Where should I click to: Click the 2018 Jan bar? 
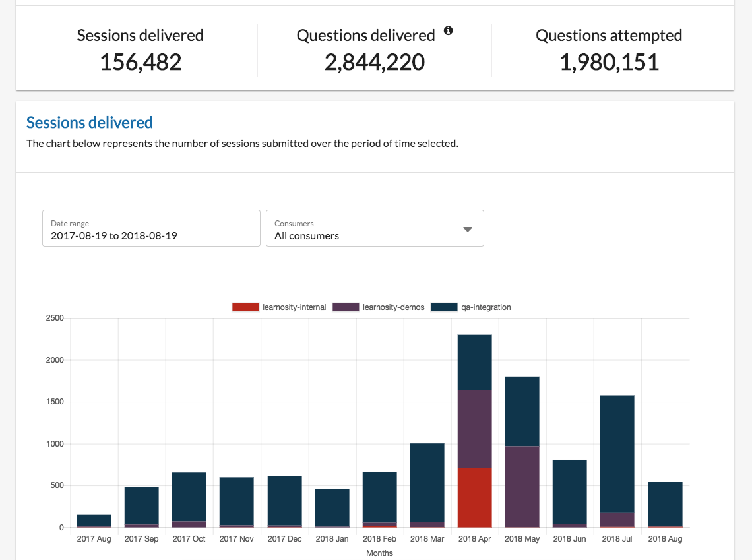point(332,508)
